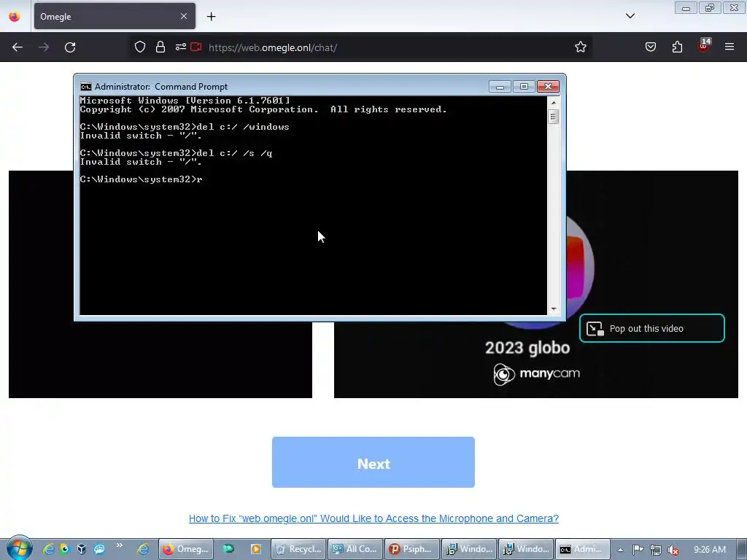Click the green round taskbar icon

(x=228, y=549)
